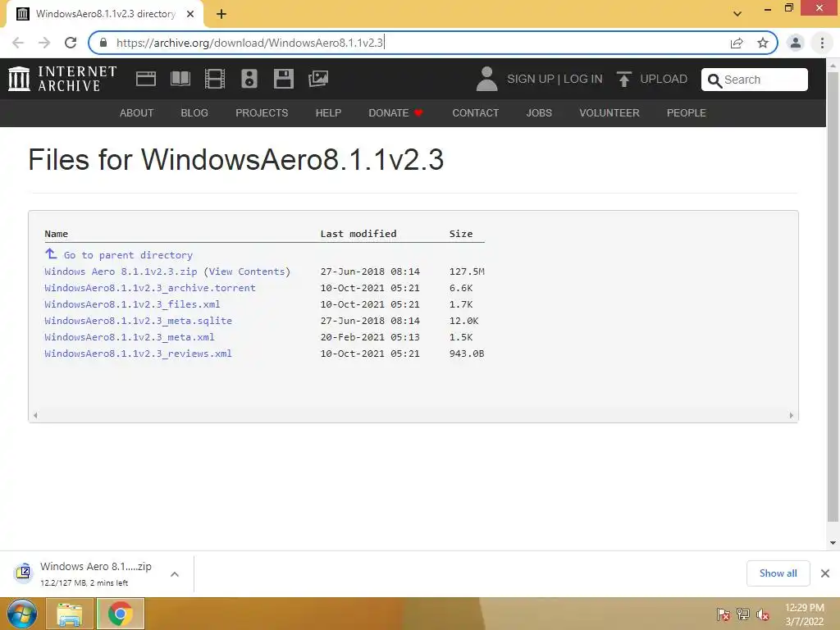840x630 pixels.
Task: Open the JOBS menu item
Action: point(539,113)
